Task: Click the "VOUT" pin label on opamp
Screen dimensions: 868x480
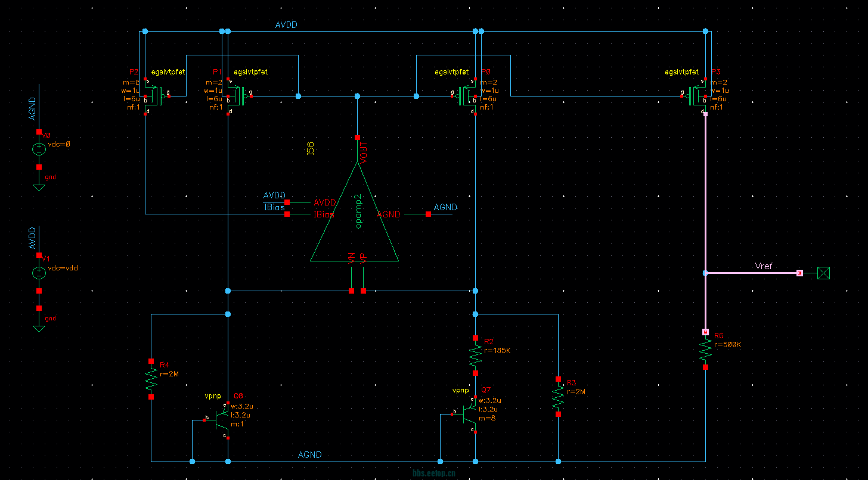Action: [364, 152]
